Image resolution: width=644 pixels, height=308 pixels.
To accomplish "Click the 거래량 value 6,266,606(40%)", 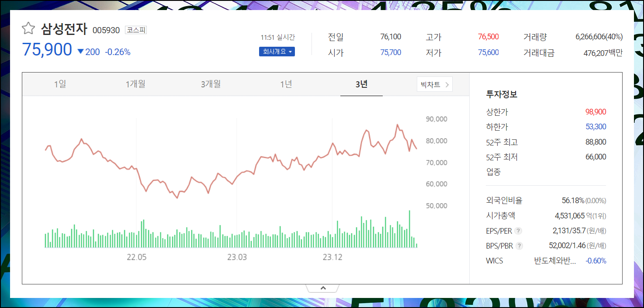I will pos(599,37).
